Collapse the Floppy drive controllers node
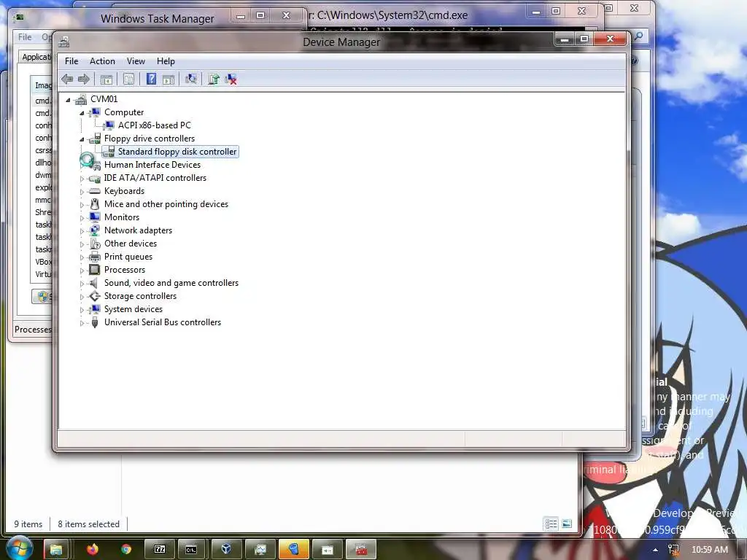Image resolution: width=747 pixels, height=560 pixels. click(82, 139)
